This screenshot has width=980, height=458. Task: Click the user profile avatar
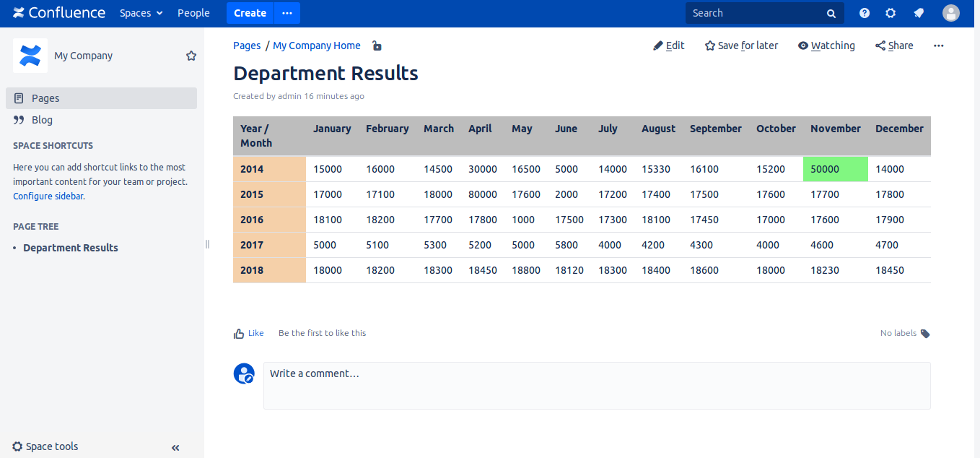pos(951,13)
